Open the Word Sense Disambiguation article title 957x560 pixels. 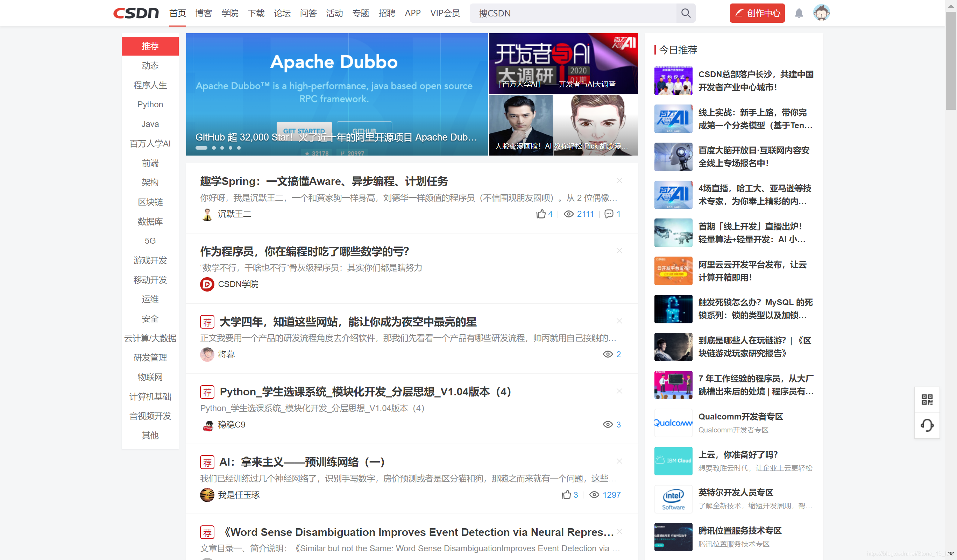click(417, 532)
